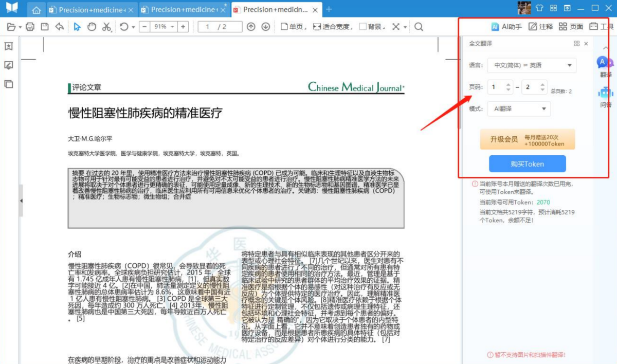
Task: Click the page number input field
Action: point(220,27)
